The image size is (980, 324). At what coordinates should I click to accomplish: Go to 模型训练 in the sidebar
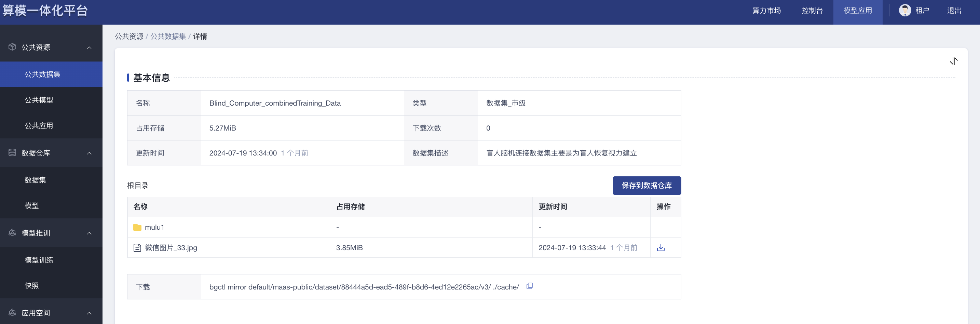pos(39,260)
